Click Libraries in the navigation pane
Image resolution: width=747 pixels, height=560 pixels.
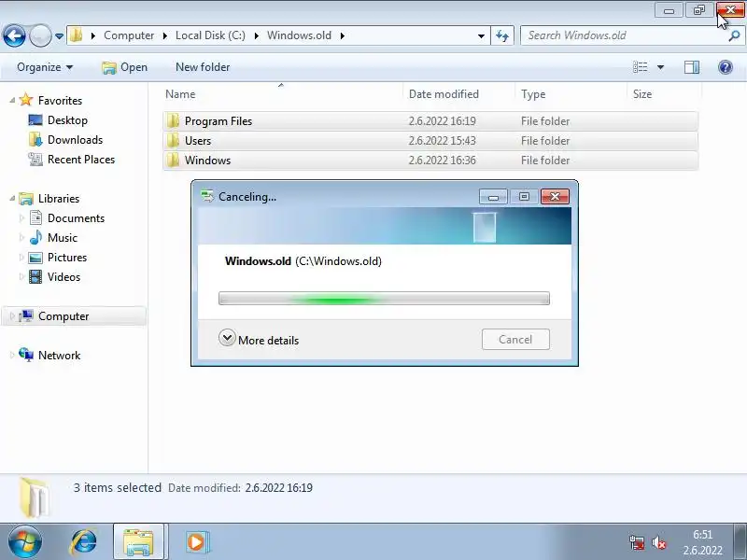[59, 199]
